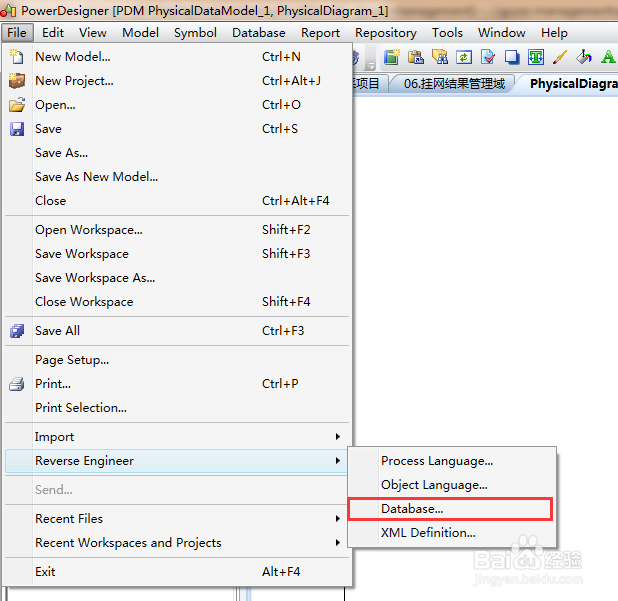Choose Exit menu entry
The width and height of the screenshot is (618, 601).
point(177,572)
